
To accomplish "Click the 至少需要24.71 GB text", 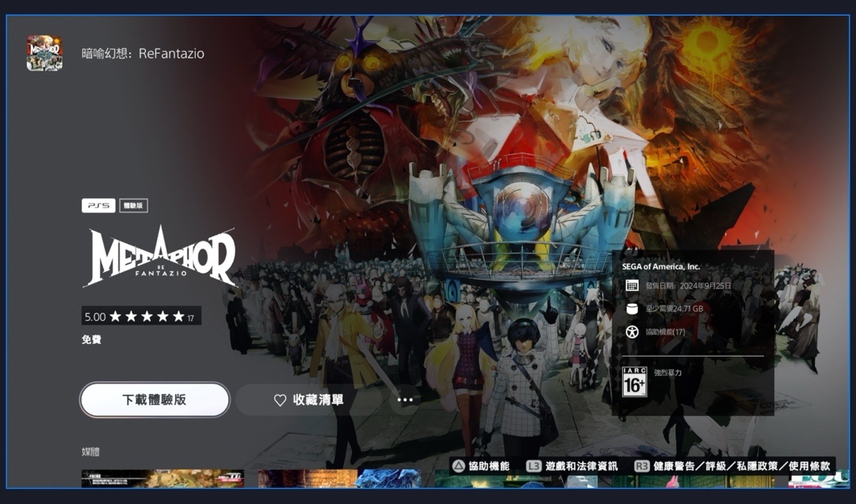I will (x=674, y=308).
